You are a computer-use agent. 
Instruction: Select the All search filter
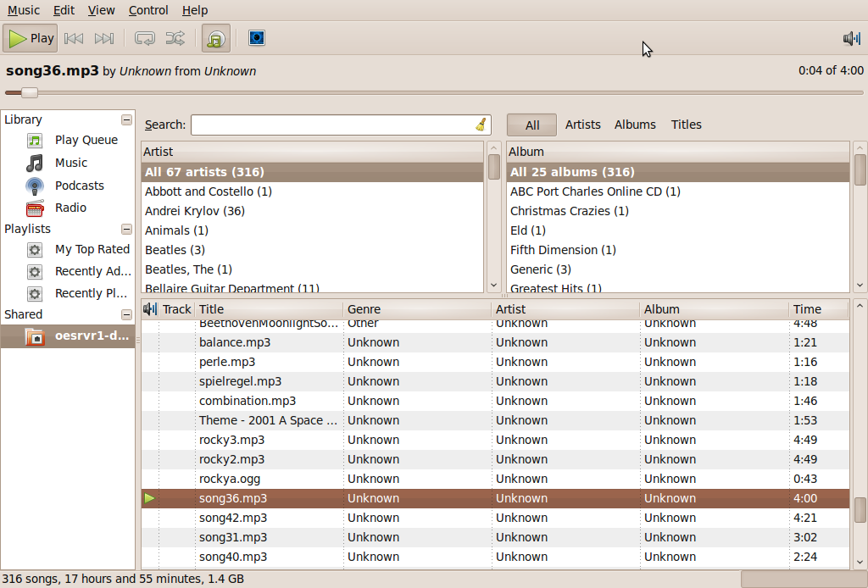point(532,125)
